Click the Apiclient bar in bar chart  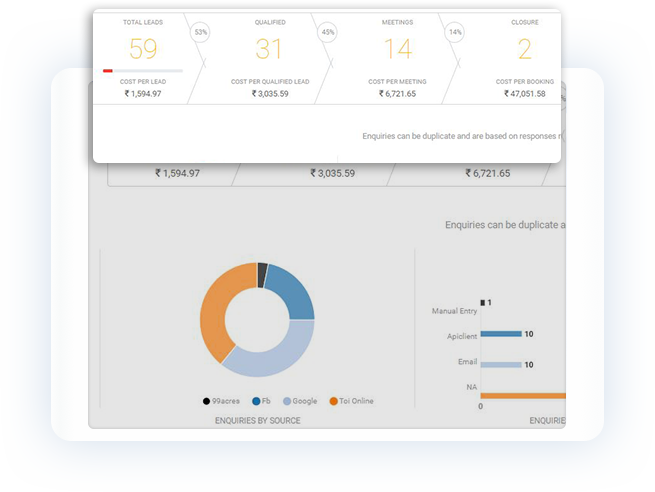click(501, 334)
